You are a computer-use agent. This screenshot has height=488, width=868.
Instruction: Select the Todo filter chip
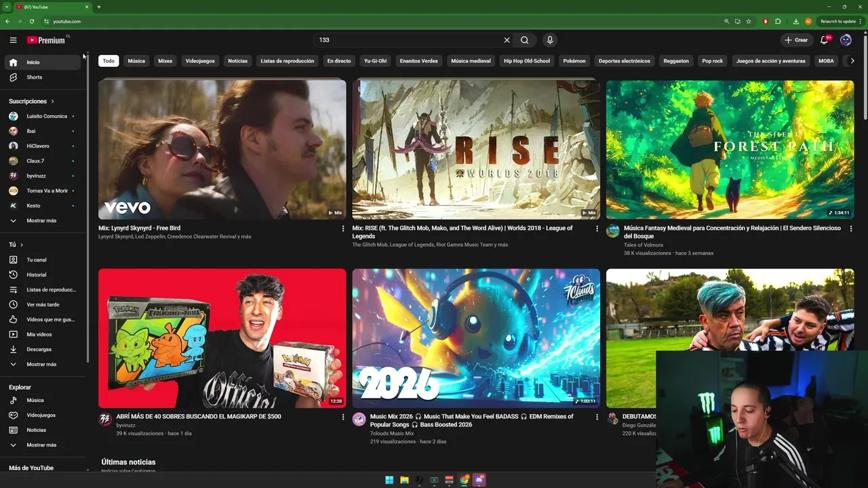[x=108, y=61]
